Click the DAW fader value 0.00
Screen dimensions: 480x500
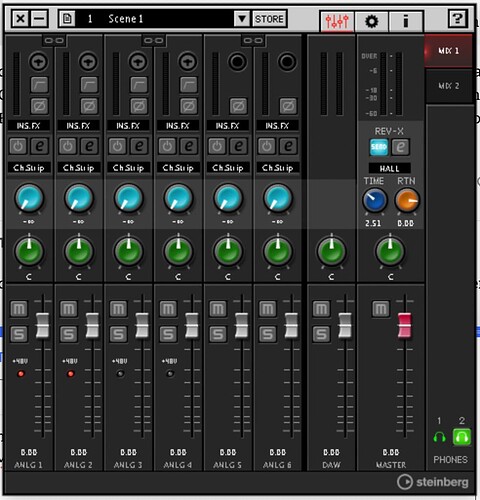click(x=331, y=452)
